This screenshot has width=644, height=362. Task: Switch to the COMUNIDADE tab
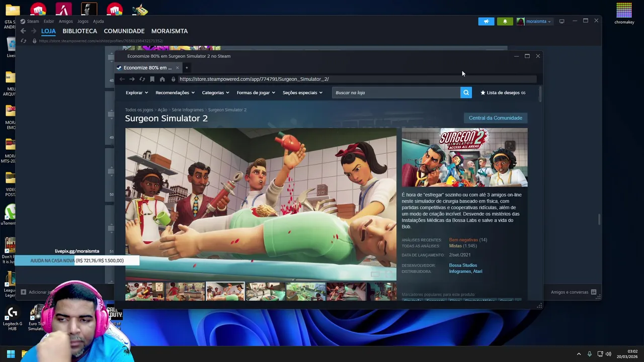tap(124, 31)
